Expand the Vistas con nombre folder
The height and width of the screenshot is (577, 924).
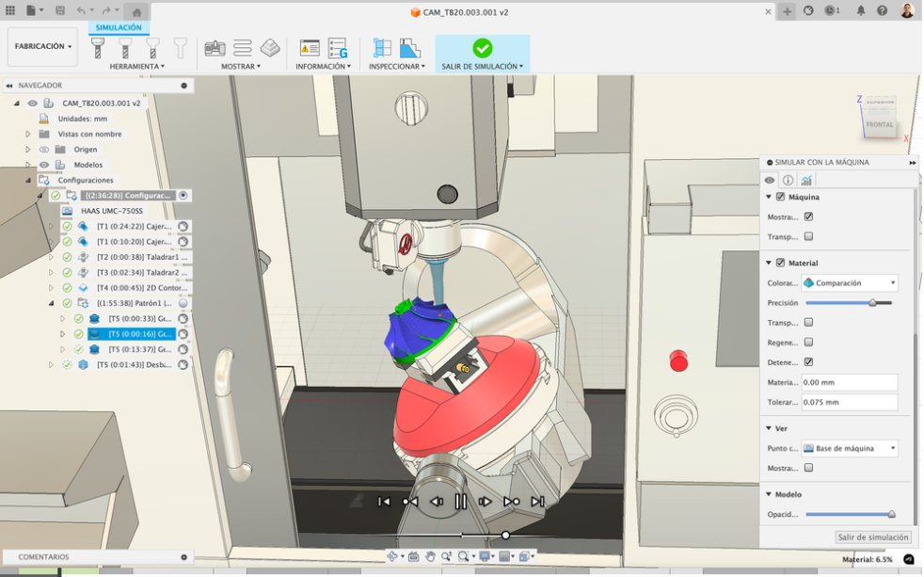pos(27,135)
